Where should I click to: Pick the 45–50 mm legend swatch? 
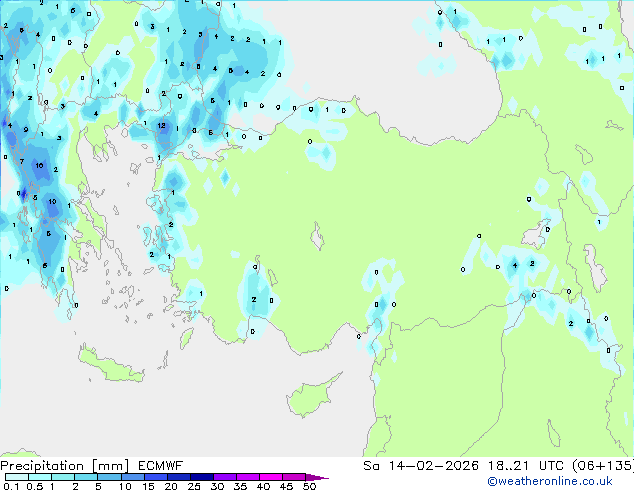[x=294, y=477]
